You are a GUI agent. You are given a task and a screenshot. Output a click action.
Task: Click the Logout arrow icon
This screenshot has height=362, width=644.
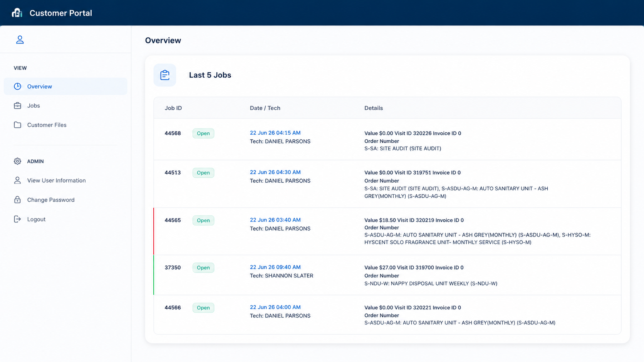(x=17, y=219)
